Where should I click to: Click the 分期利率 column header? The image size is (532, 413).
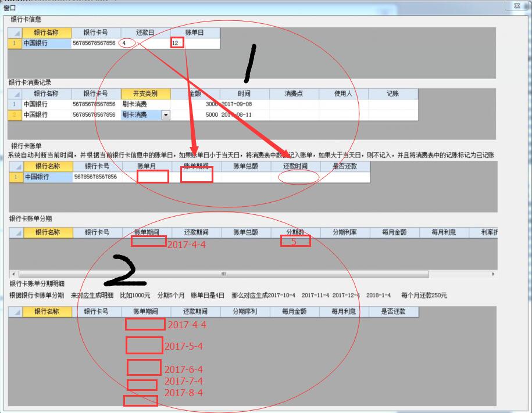tap(345, 232)
